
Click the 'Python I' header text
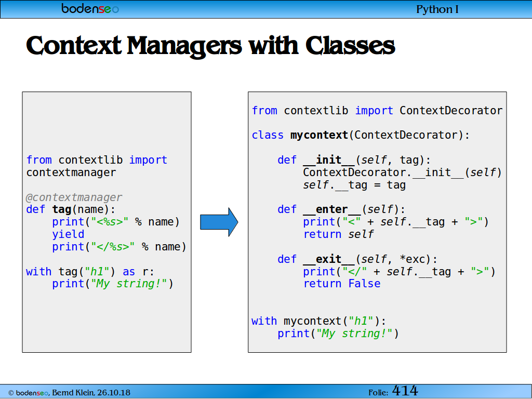point(437,9)
